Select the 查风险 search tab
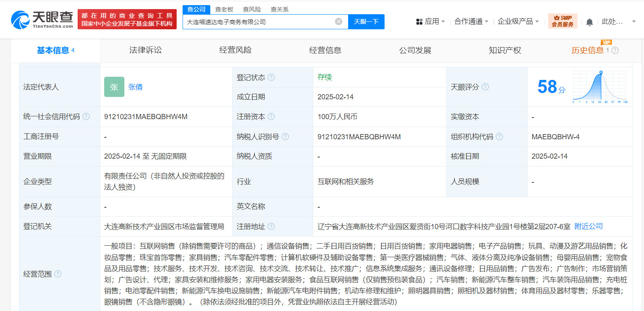 (252, 9)
